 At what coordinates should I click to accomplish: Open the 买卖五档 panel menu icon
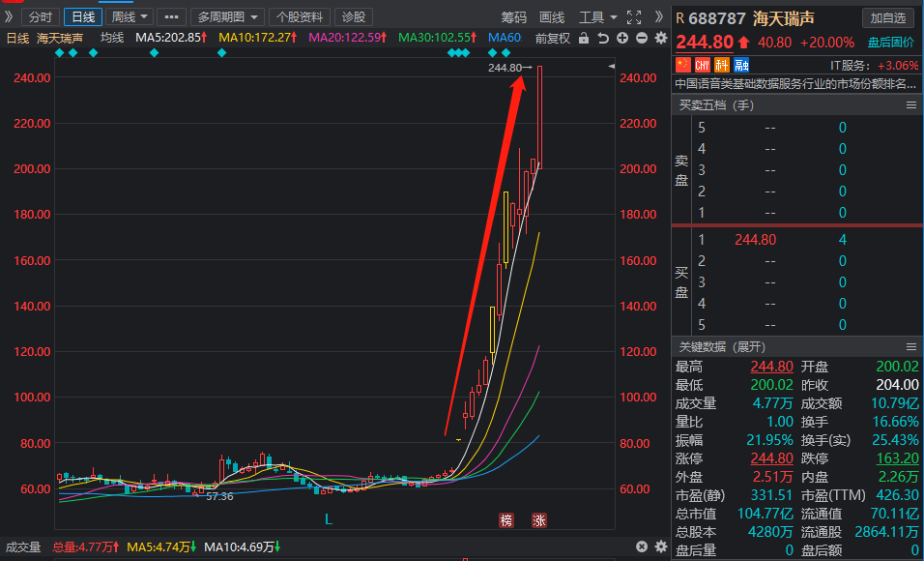point(911,105)
